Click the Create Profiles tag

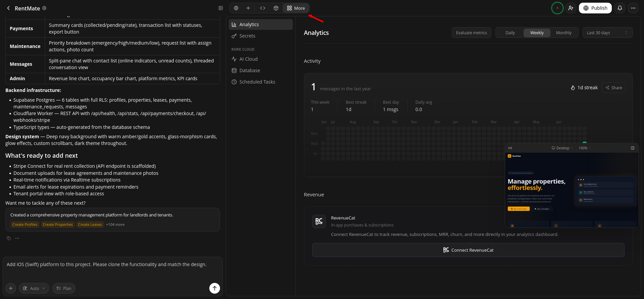[25, 225]
